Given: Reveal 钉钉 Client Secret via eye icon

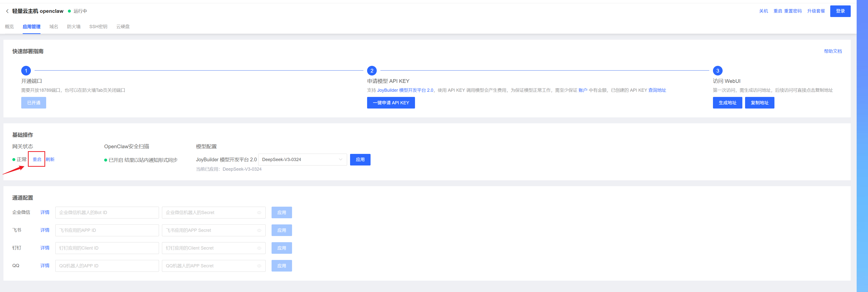Looking at the screenshot, I should [x=259, y=248].
